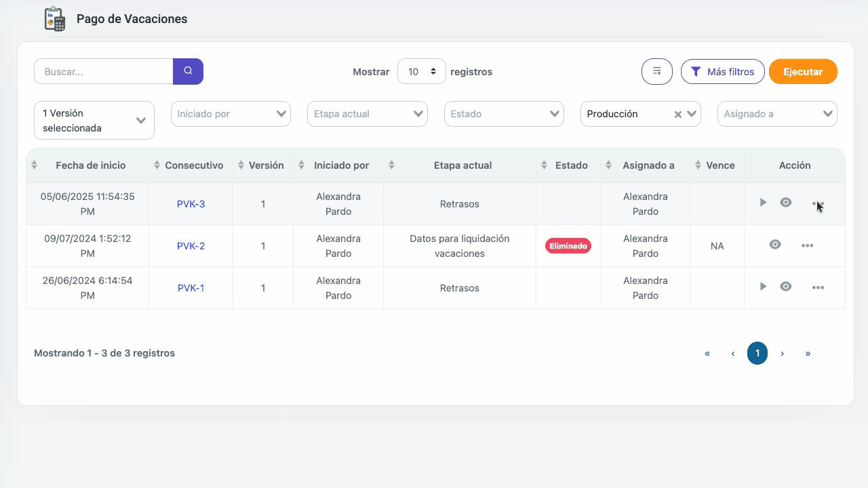Open the PVK-3 consecutivo link
This screenshot has width=868, height=488.
point(191,204)
